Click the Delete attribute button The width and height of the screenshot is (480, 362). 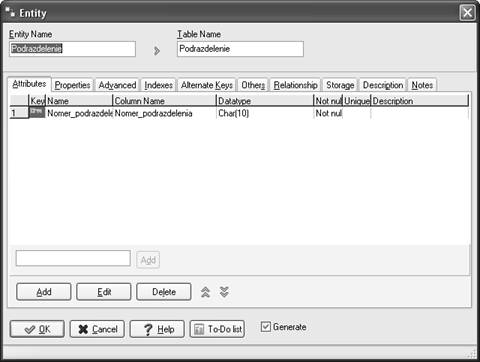point(164,292)
